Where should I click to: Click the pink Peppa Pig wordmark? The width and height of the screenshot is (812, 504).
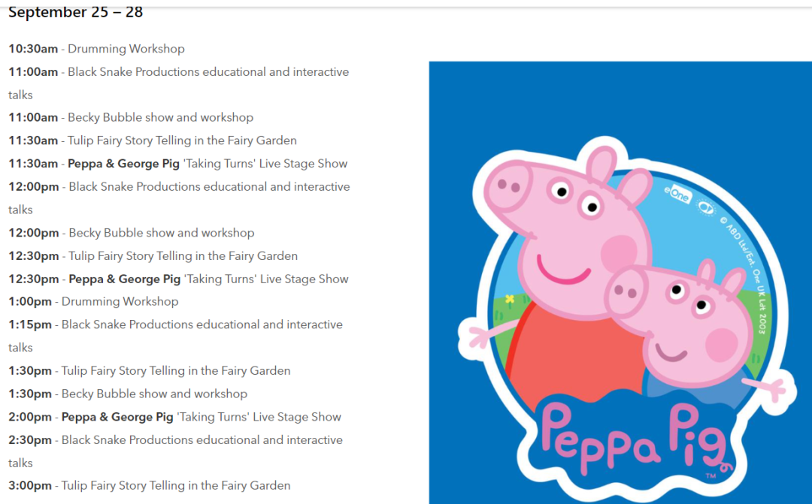pos(635,439)
